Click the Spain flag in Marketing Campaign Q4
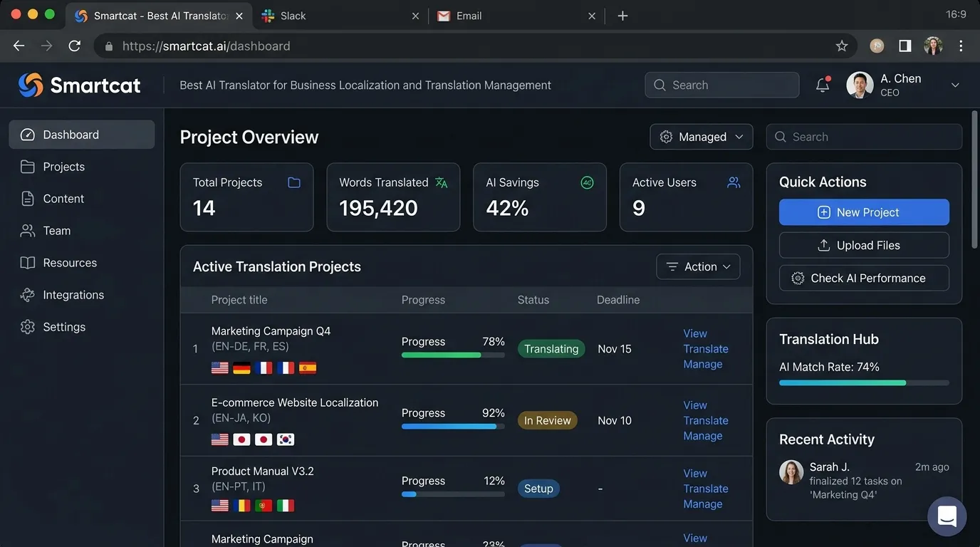This screenshot has height=547, width=980. (308, 368)
